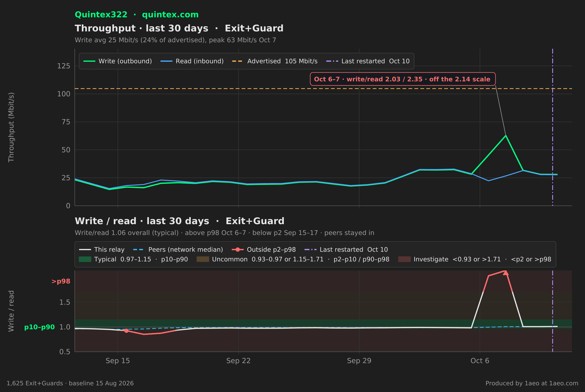Click the Oct 6 x-axis tick label
The image size is (585, 392).
[x=480, y=361]
